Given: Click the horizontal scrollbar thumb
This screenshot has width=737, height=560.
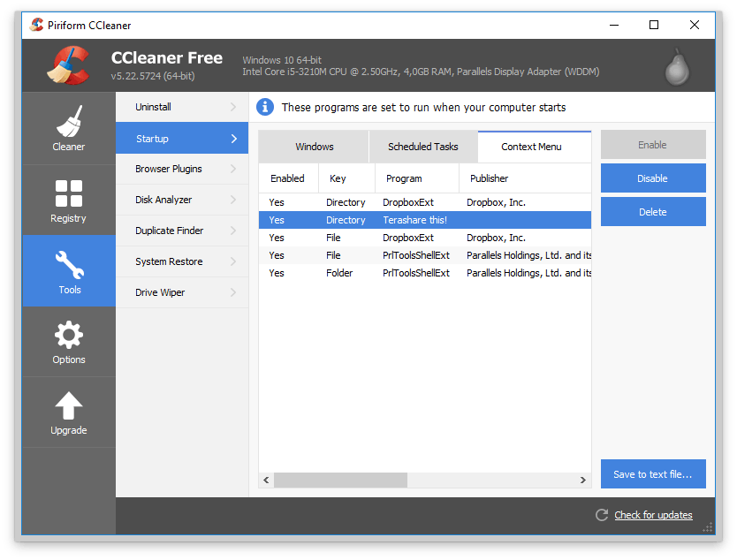Looking at the screenshot, I should (341, 480).
